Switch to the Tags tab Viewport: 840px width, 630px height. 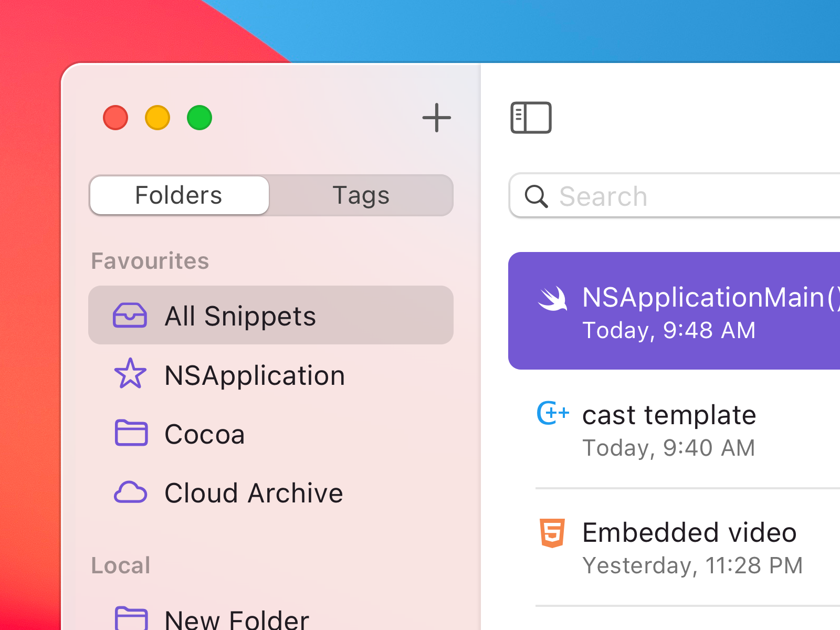[x=361, y=195]
